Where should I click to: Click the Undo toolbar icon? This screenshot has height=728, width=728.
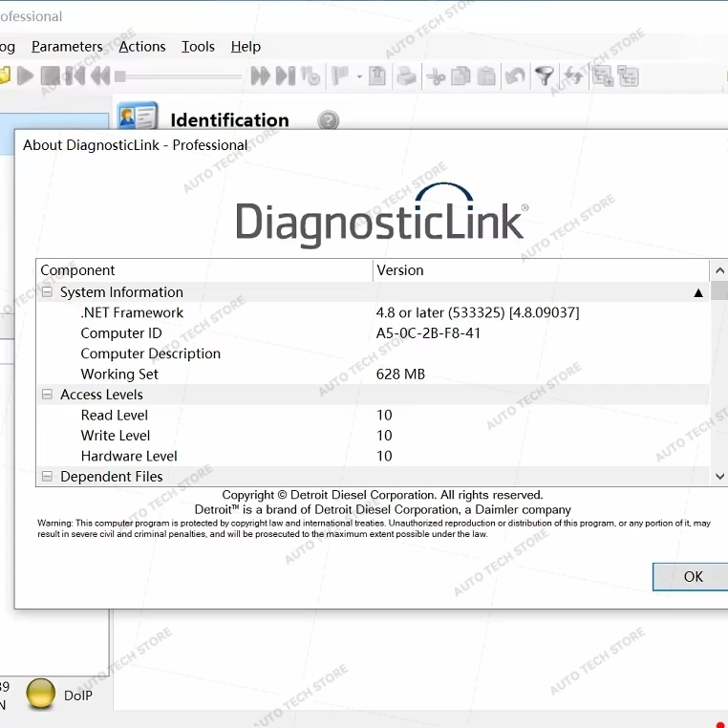pyautogui.click(x=515, y=76)
